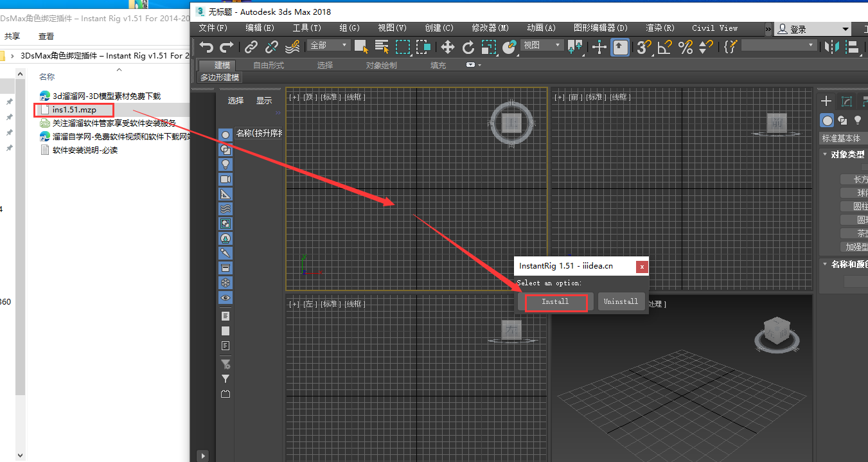Click Select and Manipulate icon
Screen dimensions: 868x462
tap(599, 47)
